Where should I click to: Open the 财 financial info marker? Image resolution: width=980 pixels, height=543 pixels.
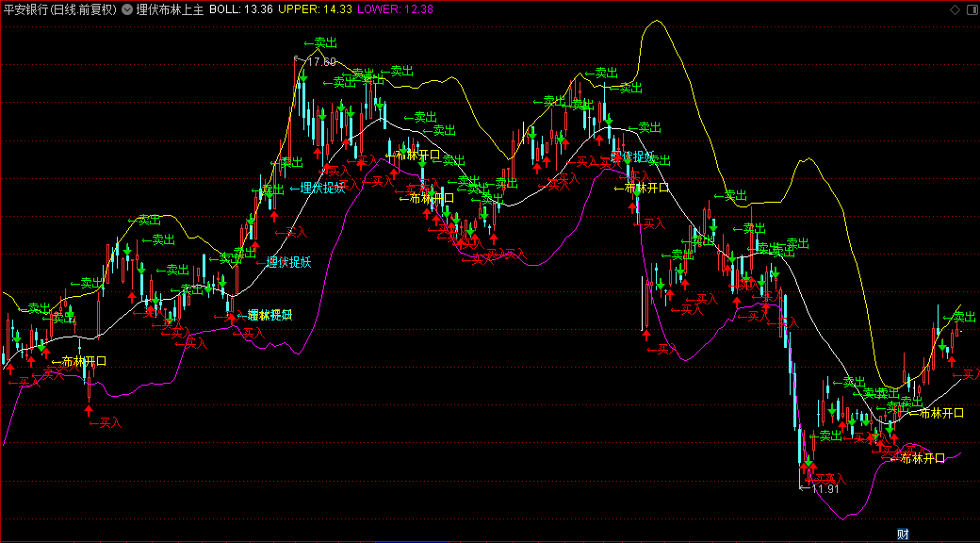[903, 535]
